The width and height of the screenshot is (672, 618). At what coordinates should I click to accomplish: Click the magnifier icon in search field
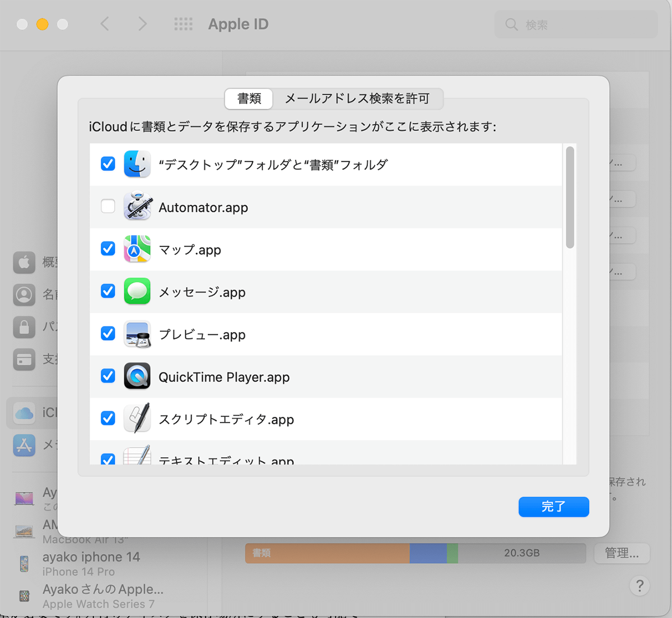(511, 25)
